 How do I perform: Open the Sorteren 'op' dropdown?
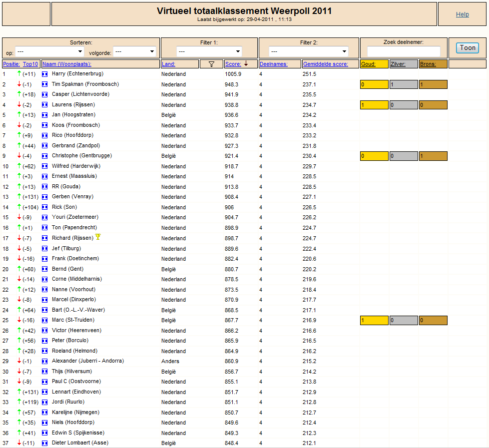(50, 51)
